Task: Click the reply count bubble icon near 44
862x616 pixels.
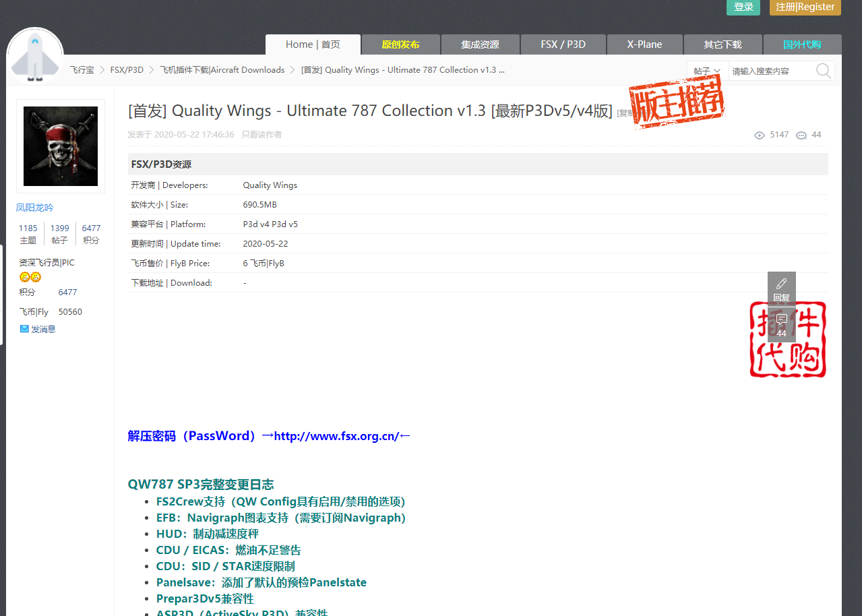Action: 801,135
